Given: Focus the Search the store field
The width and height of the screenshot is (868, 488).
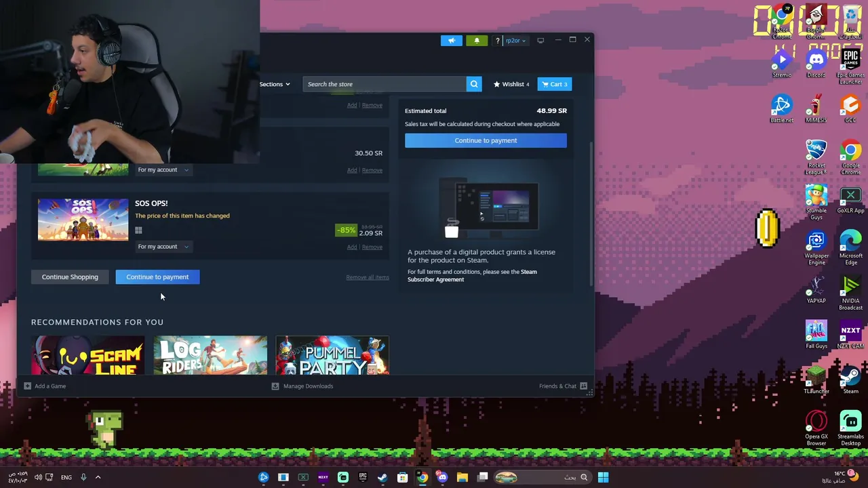Looking at the screenshot, I should tap(384, 84).
